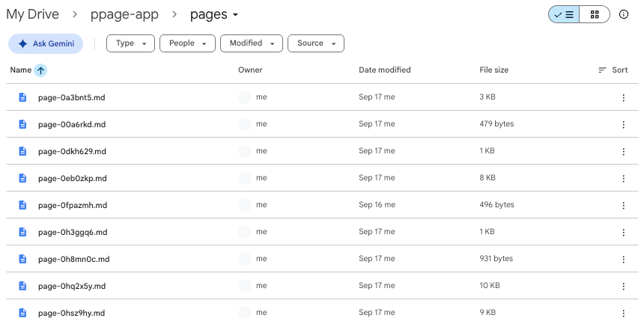Click owner avatar in page-0a3bnt5.md row
Viewport: 644px width, 324px height.
245,97
